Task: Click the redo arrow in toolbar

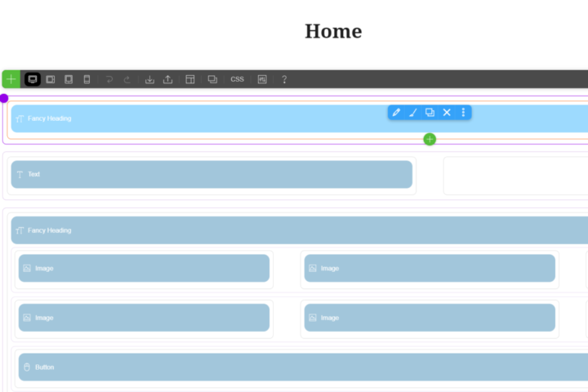Action: coord(127,79)
